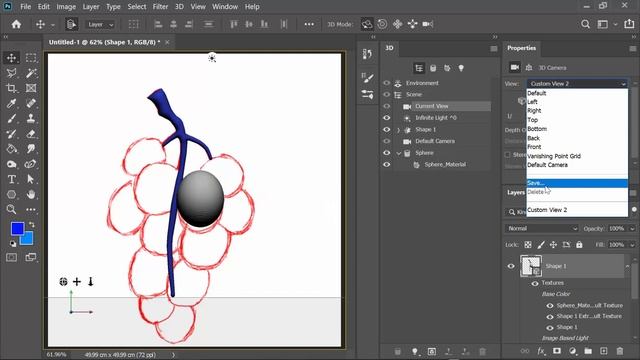Delete the layer with trash icon
The width and height of the screenshot is (640, 360).
(x=620, y=351)
